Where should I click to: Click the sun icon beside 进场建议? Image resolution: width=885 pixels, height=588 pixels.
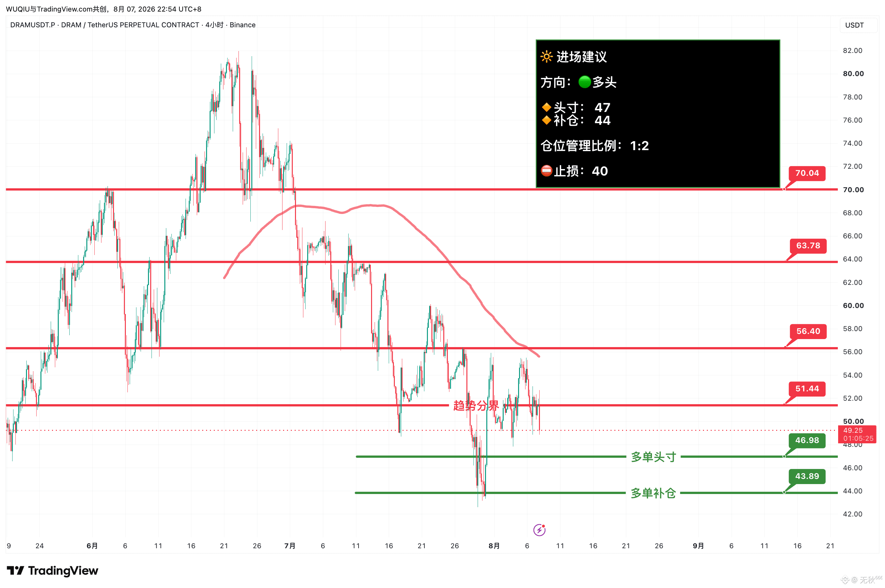(546, 57)
